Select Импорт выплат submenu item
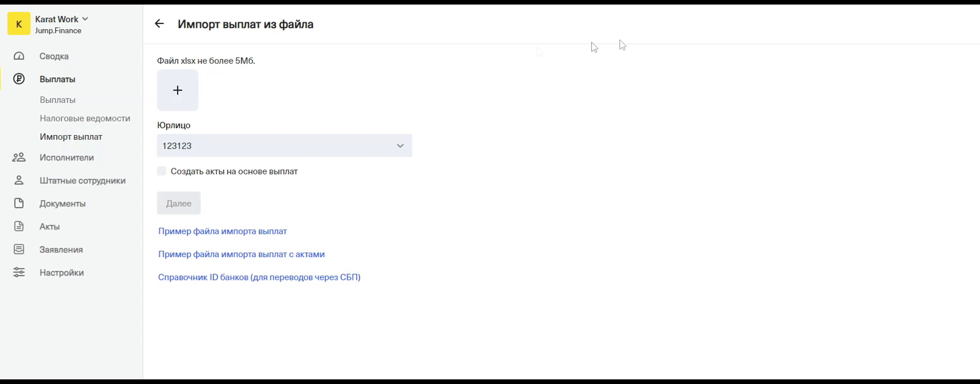 (71, 137)
